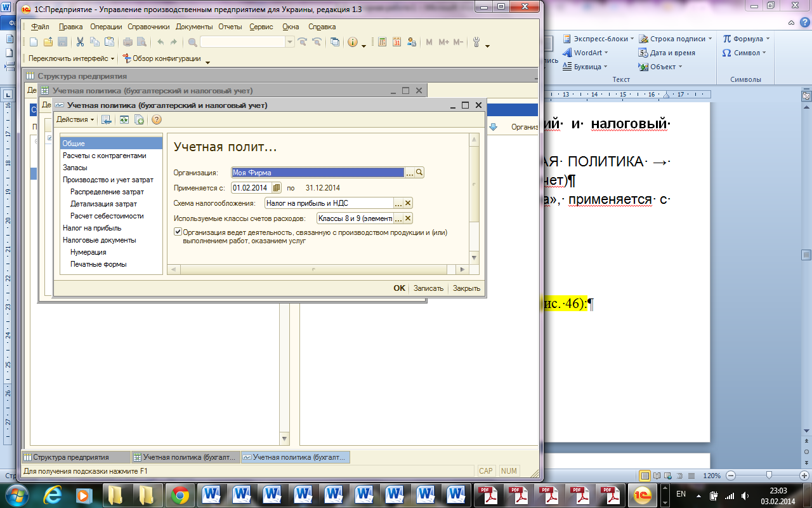812x508 pixels.
Task: Select Распределение затрат subsection
Action: click(x=107, y=192)
